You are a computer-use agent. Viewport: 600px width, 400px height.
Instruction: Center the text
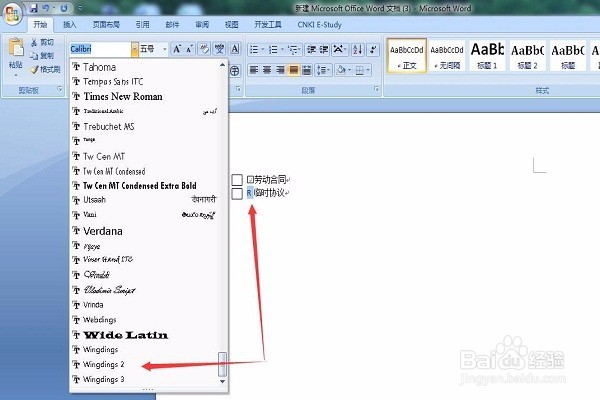click(x=267, y=70)
